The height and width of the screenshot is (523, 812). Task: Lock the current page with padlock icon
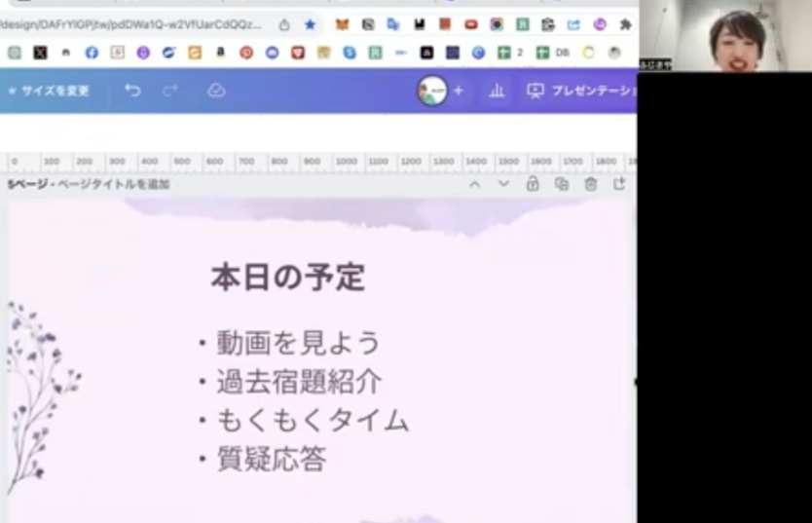point(533,184)
